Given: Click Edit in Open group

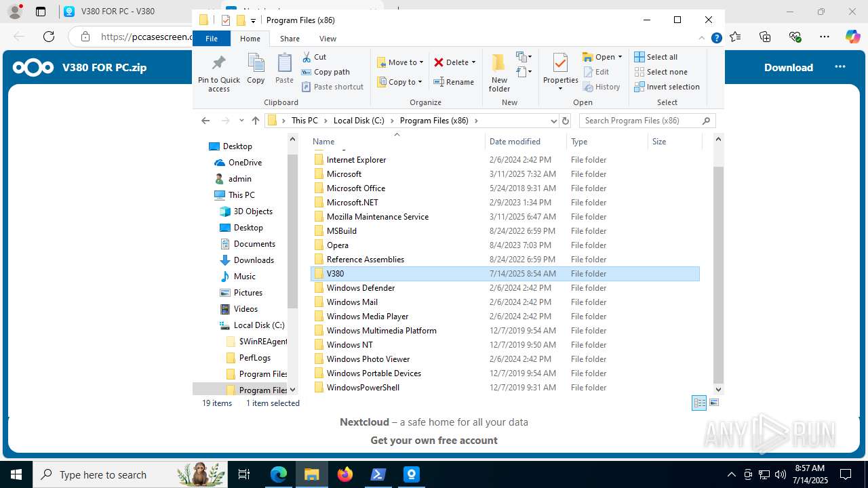Looking at the screenshot, I should [x=596, y=72].
